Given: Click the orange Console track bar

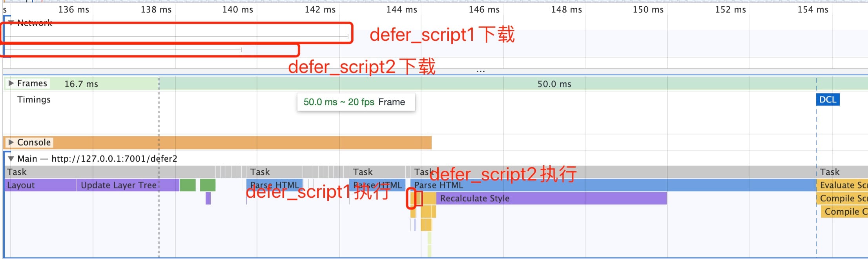Looking at the screenshot, I should click(x=235, y=142).
